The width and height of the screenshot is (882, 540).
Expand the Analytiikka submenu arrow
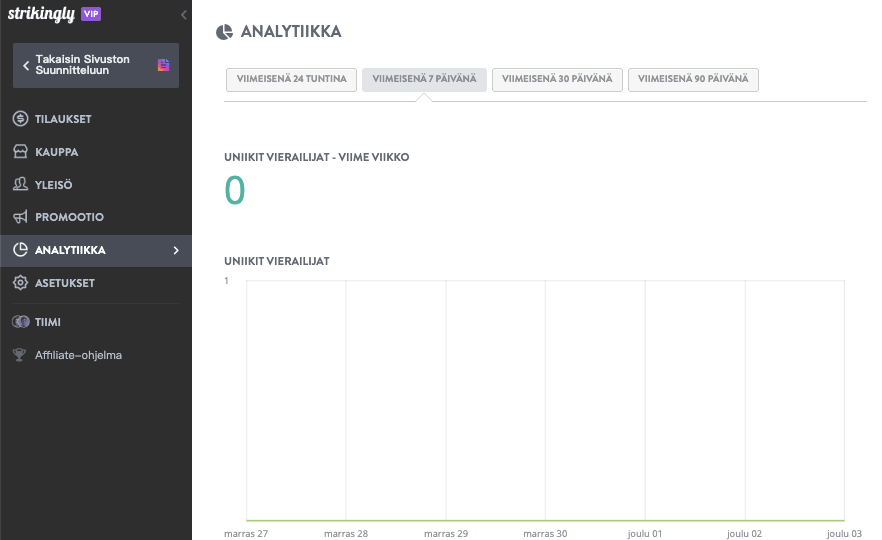point(176,250)
